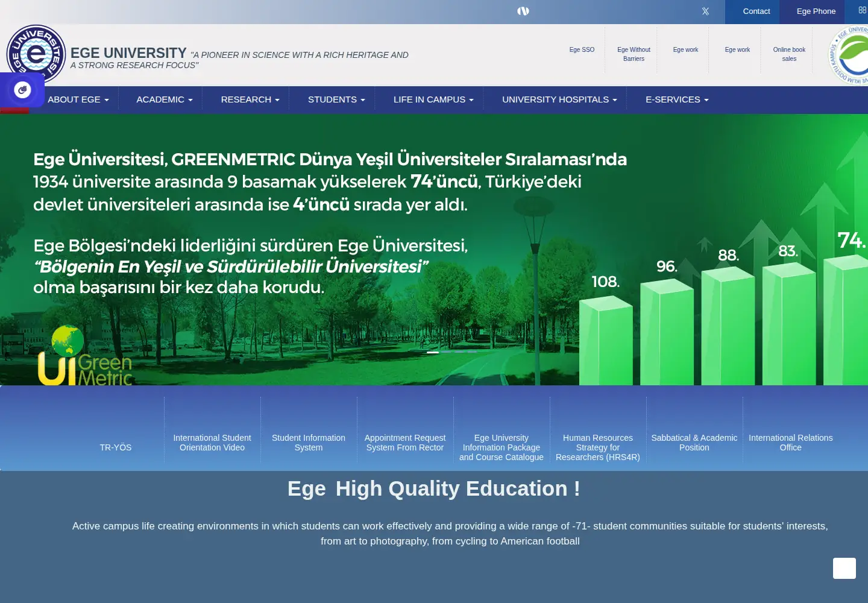Expand the ACADEMIC dropdown menu
Viewport: 868px width, 603px height.
[165, 99]
